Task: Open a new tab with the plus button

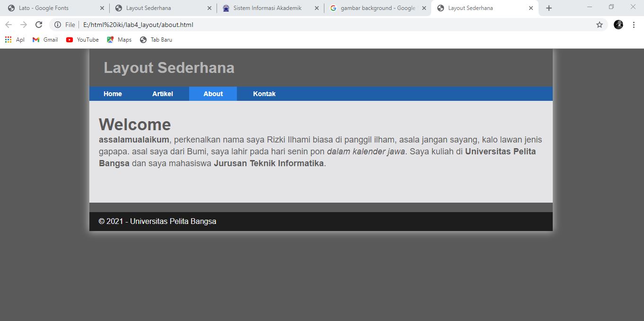Action: (x=548, y=8)
